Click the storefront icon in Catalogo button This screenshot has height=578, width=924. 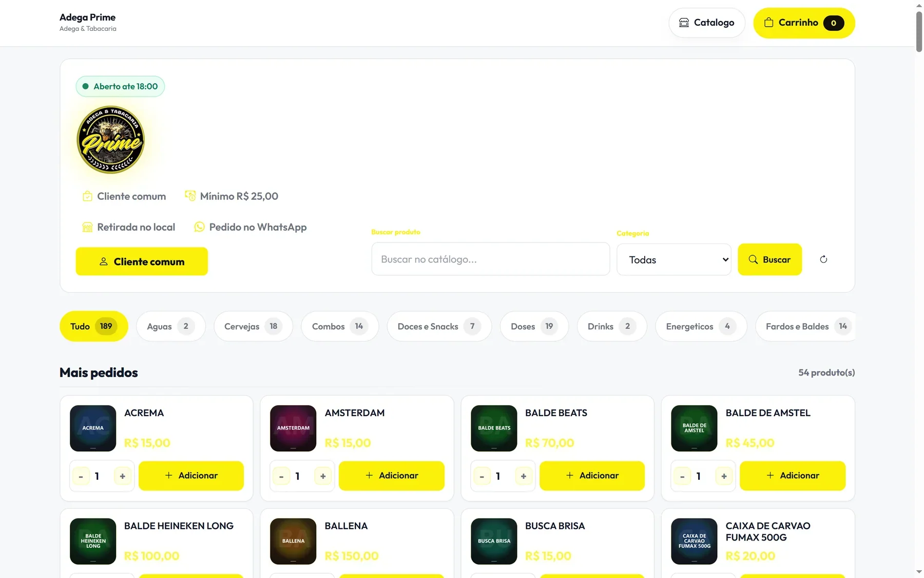(684, 23)
